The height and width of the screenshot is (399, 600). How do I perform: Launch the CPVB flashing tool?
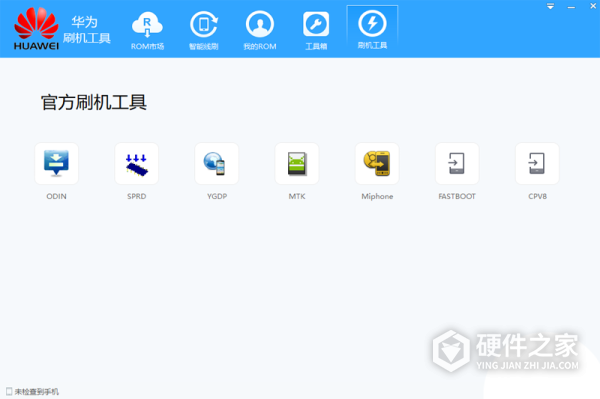[x=537, y=164]
